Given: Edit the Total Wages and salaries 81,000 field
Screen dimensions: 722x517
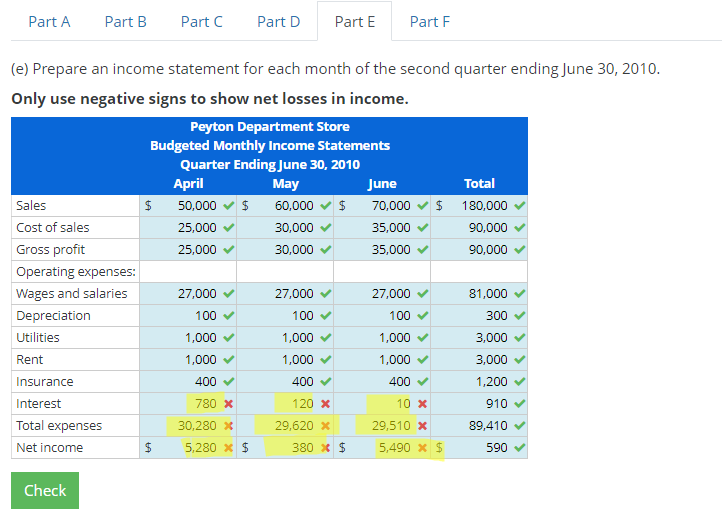Looking at the screenshot, I should (x=479, y=293).
